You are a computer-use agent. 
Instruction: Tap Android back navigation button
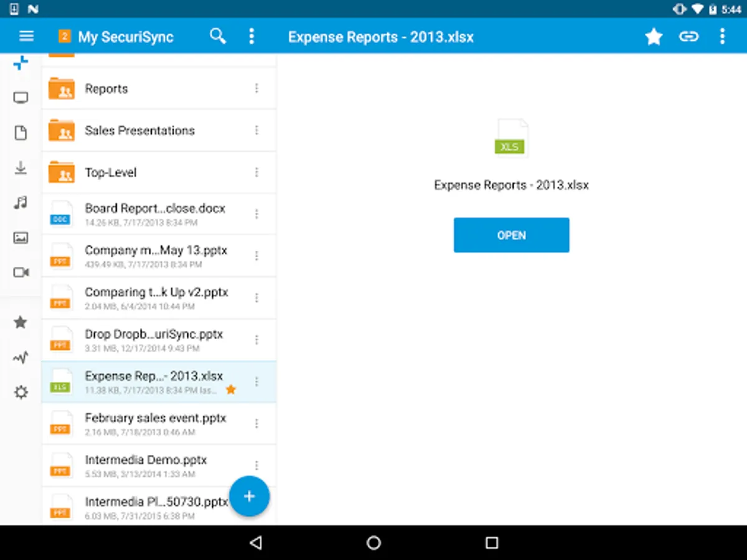pos(255,543)
